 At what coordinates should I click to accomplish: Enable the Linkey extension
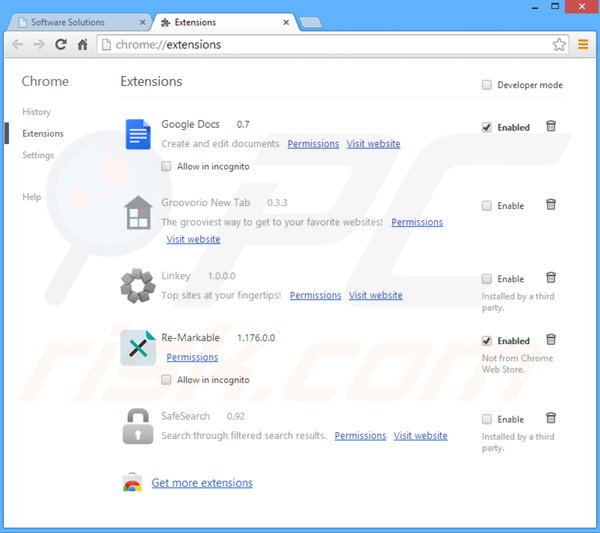487,279
